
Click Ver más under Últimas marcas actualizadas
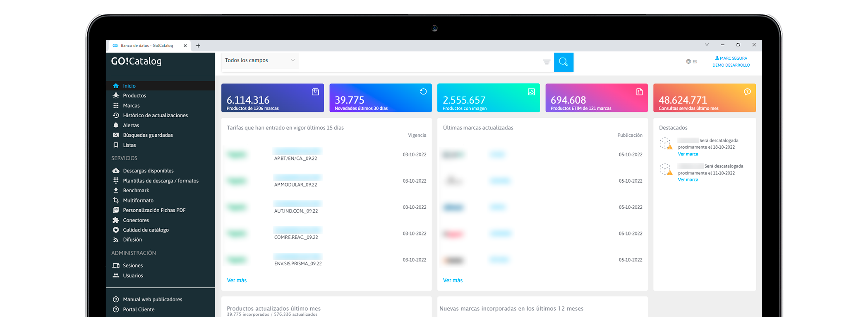pyautogui.click(x=453, y=281)
